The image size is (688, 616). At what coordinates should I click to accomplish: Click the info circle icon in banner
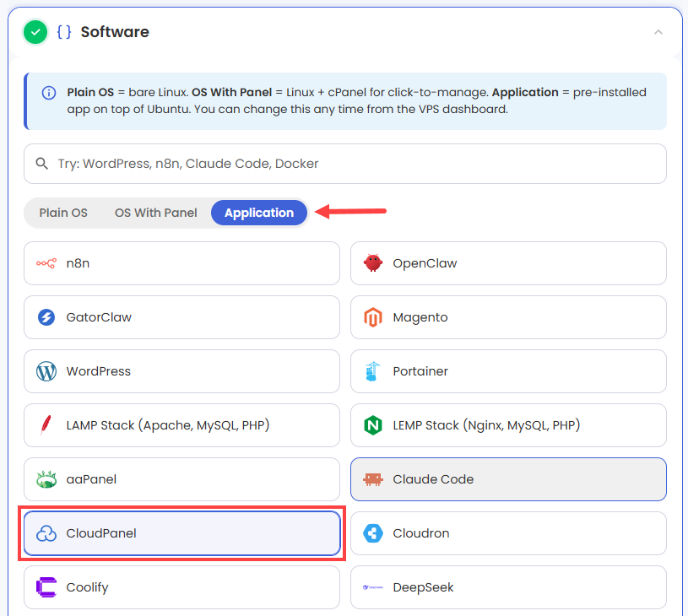[x=49, y=93]
